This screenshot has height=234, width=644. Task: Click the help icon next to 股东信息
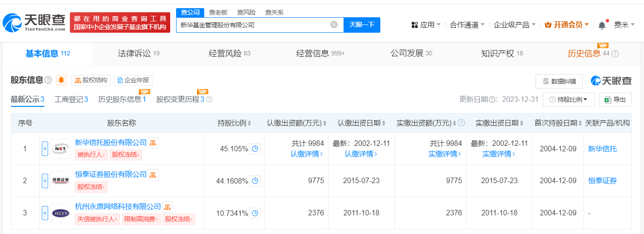pos(48,80)
